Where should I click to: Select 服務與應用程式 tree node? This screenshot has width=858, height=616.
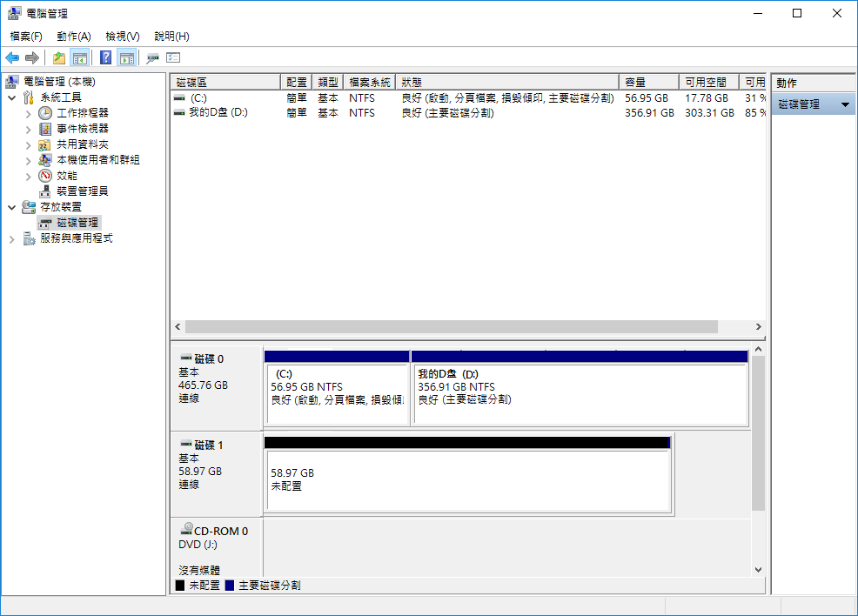point(76,238)
